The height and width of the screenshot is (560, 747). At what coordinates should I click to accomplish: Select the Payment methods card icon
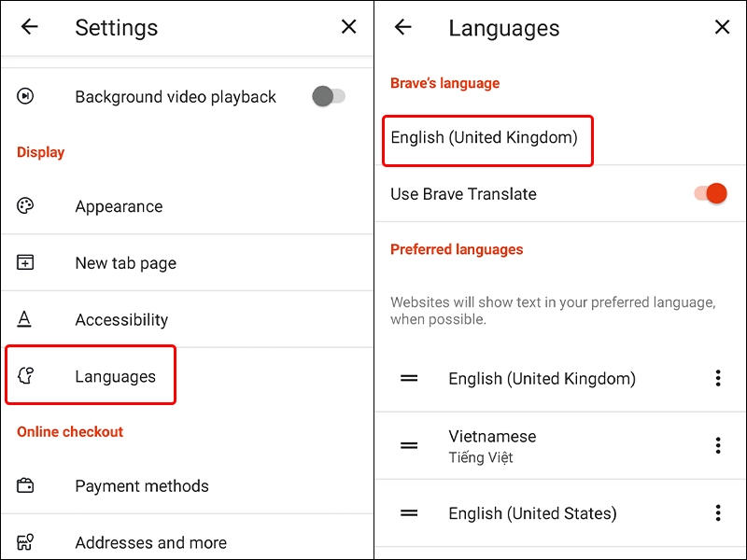click(24, 486)
